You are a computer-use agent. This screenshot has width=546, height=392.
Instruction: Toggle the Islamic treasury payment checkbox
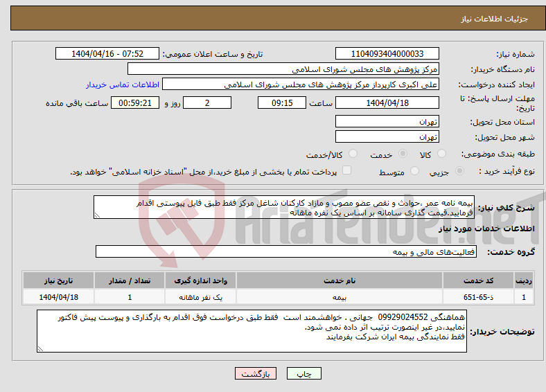point(346,170)
